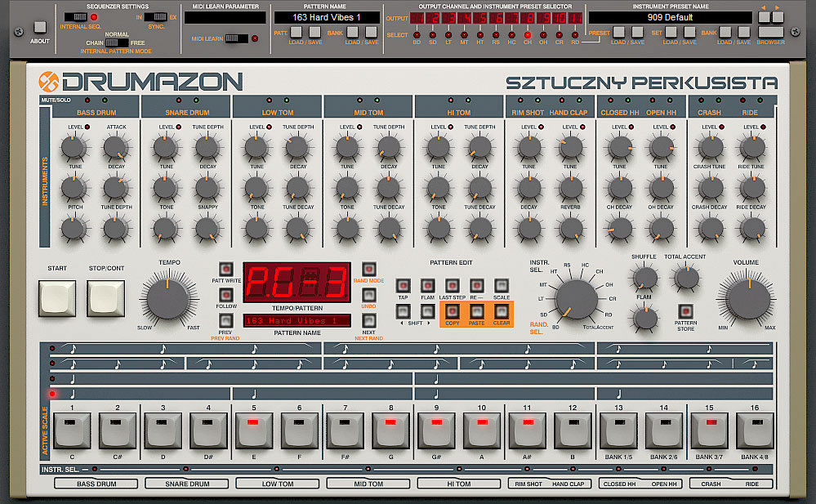Click the PRESET LOAD button
The width and height of the screenshot is (816, 504).
(x=619, y=33)
